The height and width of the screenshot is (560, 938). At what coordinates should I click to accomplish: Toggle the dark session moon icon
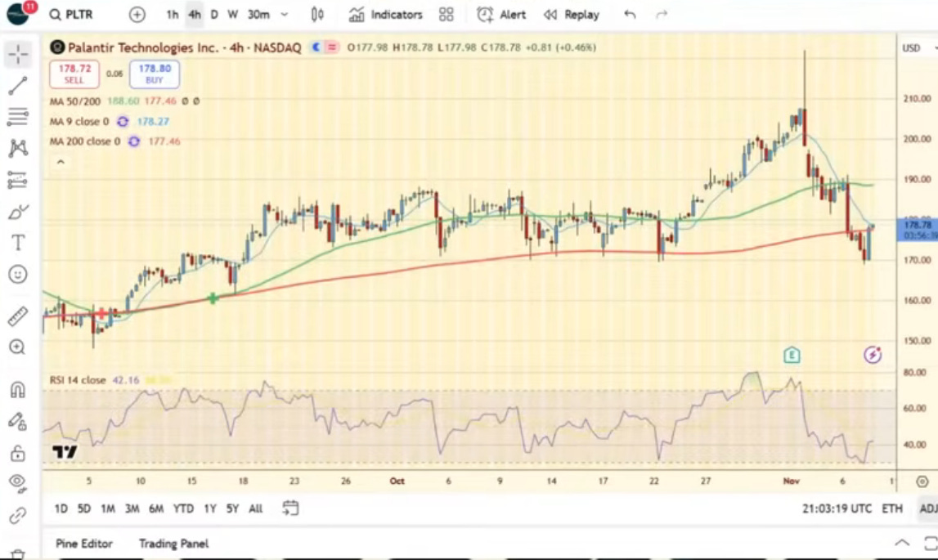[316, 47]
